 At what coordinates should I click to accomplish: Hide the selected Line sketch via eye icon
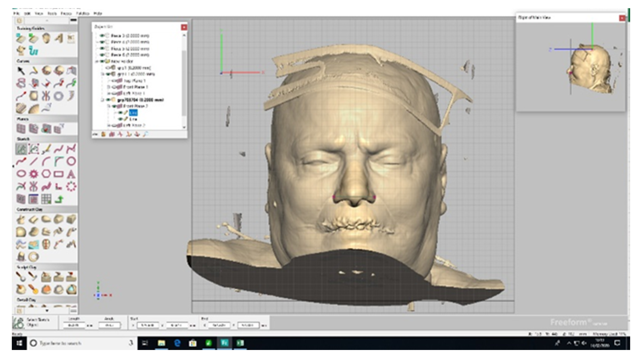coord(120,113)
